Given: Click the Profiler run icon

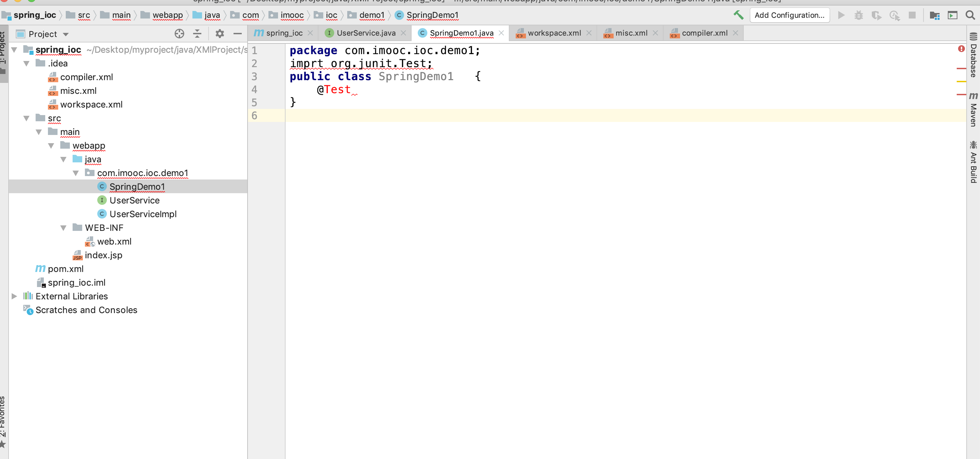Looking at the screenshot, I should coord(894,15).
